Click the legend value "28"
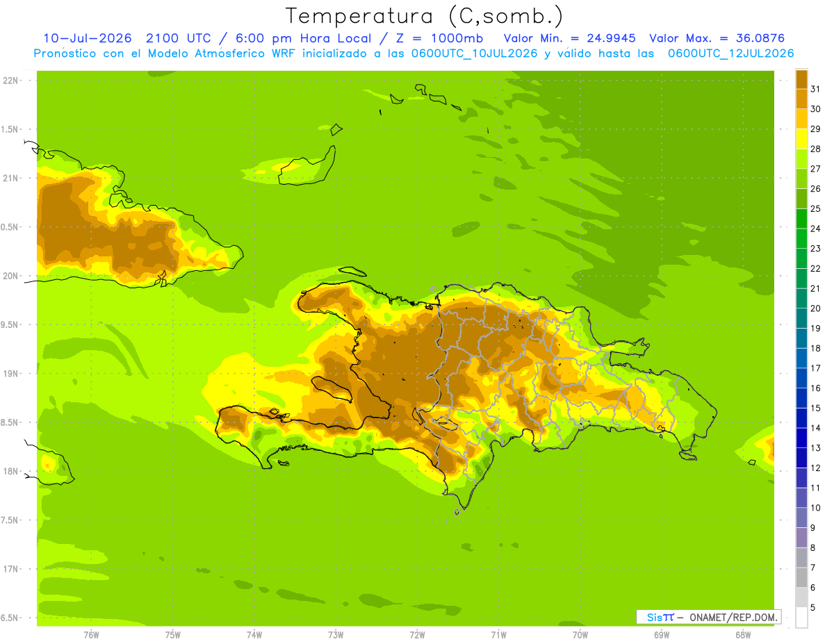This screenshot has width=834, height=644. click(x=816, y=149)
